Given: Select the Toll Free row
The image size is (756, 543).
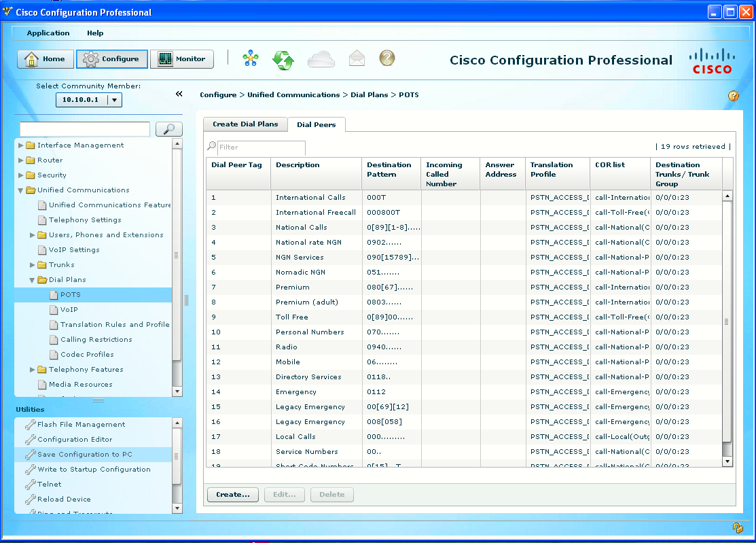Looking at the screenshot, I should 465,317.
